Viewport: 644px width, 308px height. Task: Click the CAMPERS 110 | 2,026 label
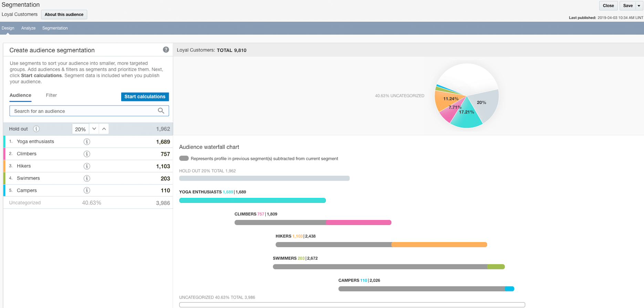tap(359, 280)
